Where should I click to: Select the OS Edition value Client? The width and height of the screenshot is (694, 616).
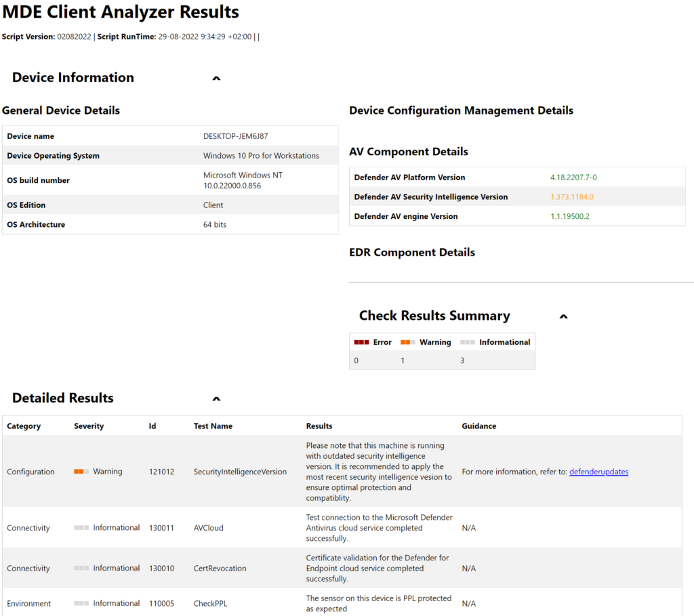point(213,205)
